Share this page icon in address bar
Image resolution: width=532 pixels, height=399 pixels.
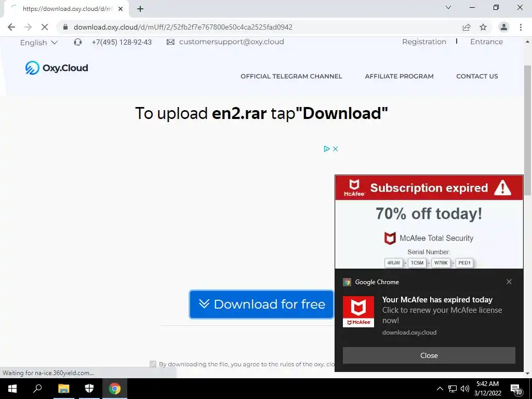click(x=467, y=27)
